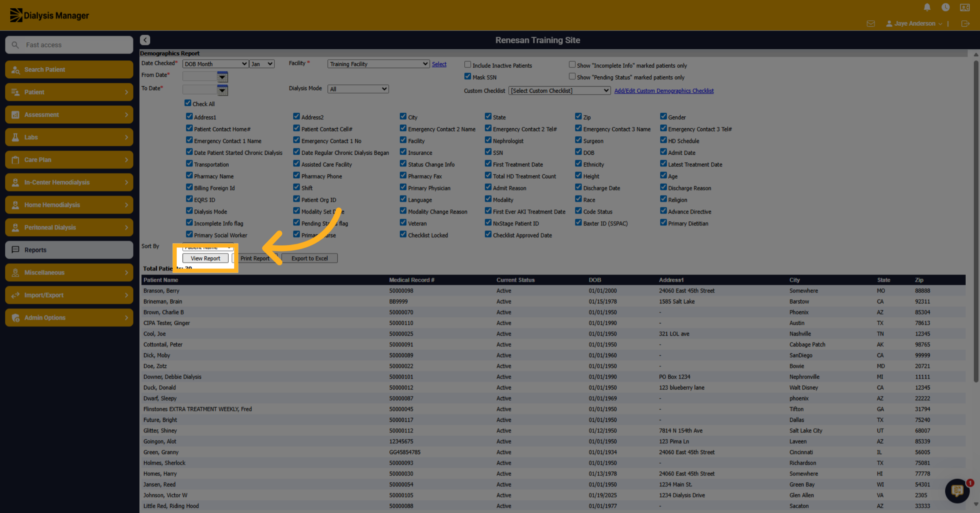Click the facility Select link
This screenshot has width=980, height=513.
pos(439,64)
